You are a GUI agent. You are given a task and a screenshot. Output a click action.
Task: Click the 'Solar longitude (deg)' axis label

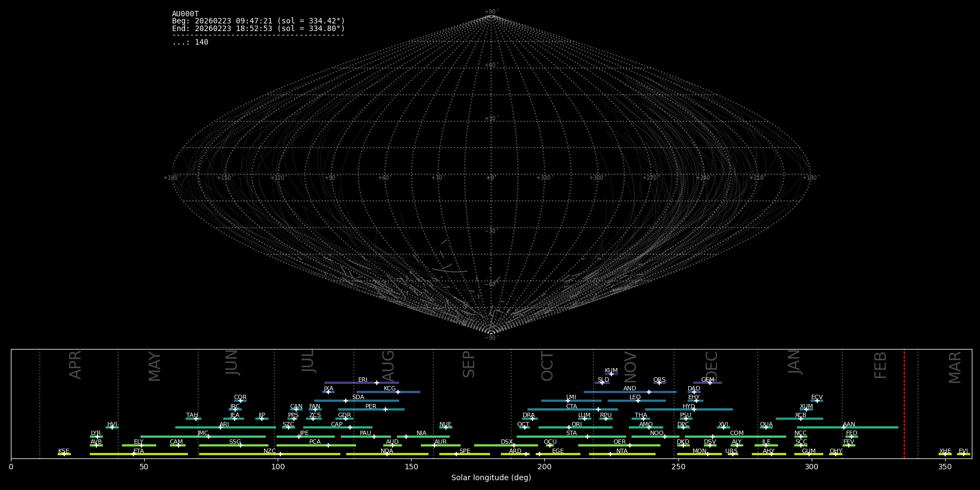pyautogui.click(x=491, y=477)
